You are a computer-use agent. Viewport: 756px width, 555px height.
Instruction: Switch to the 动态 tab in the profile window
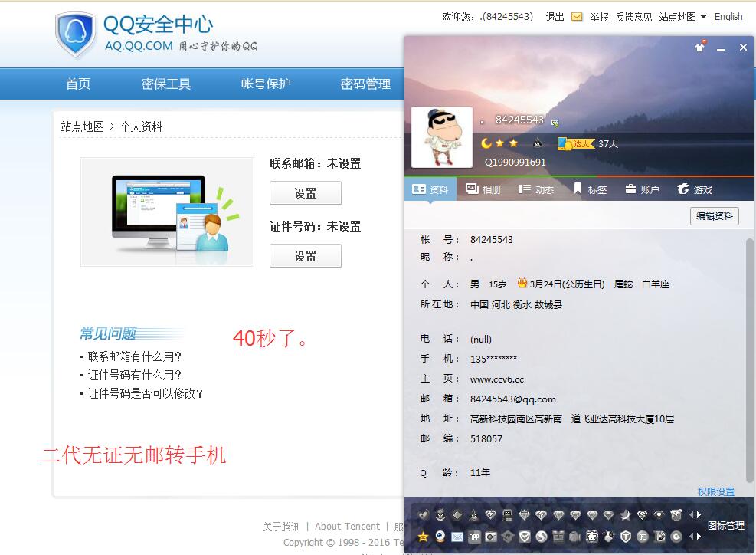point(535,189)
